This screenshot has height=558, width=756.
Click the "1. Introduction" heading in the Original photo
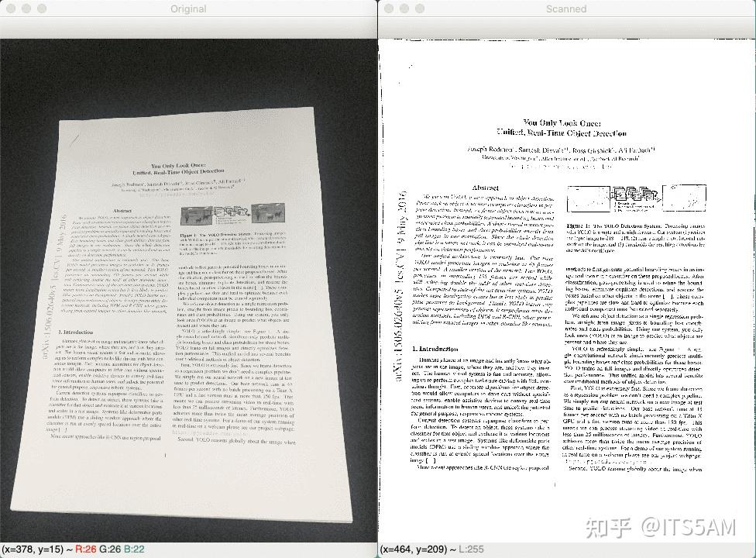coord(76,332)
